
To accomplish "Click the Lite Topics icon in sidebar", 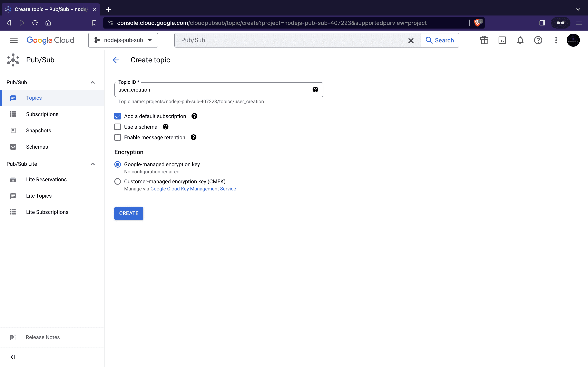I will tap(13, 195).
